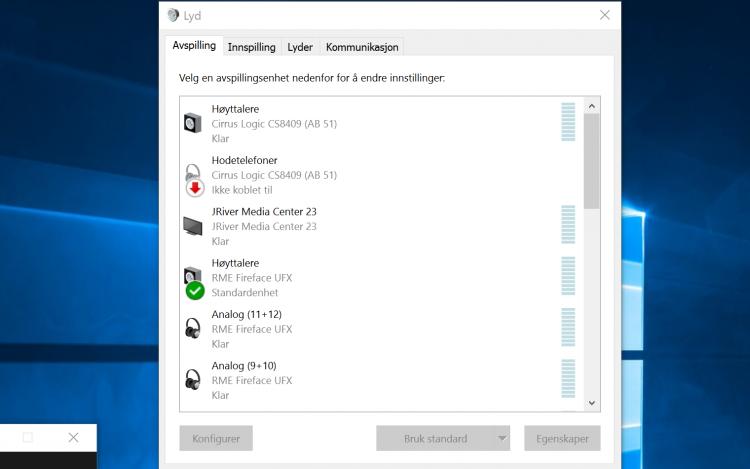The height and width of the screenshot is (469, 750).
Task: Click the RME Fireface UFX default speaker icon
Action: tap(194, 283)
